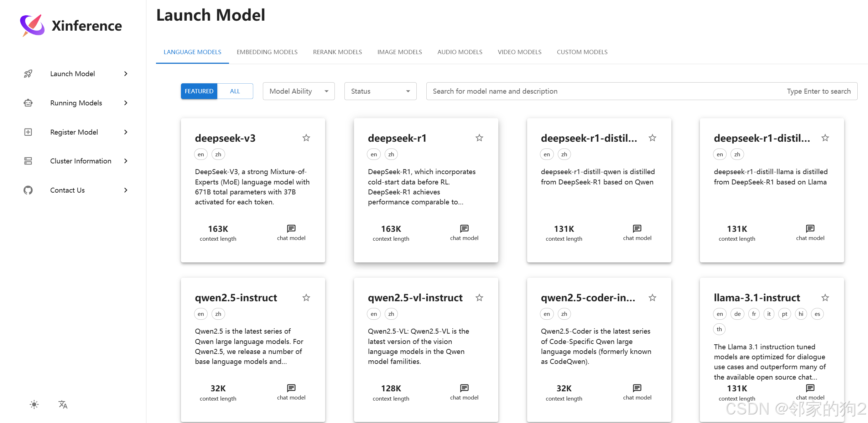This screenshot has height=423, width=868.
Task: Click the 128K context length on qwen2.5-vl-instruct
Action: click(391, 388)
